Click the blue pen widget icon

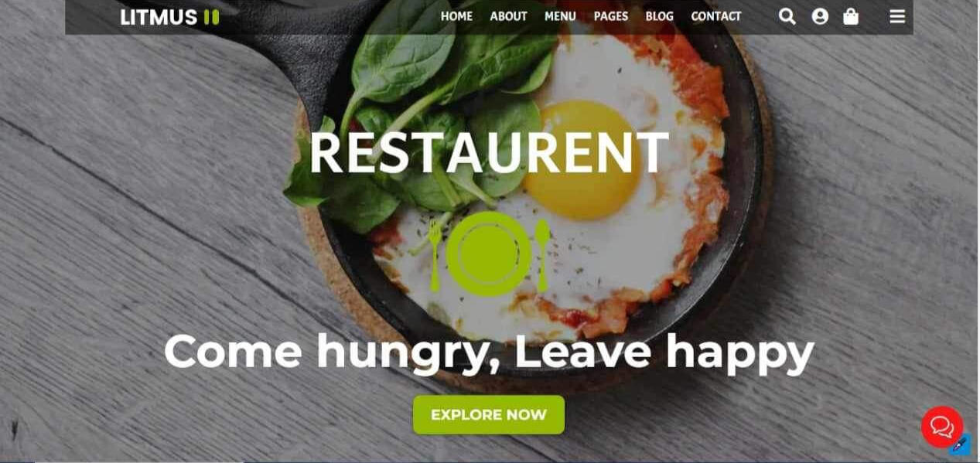(960, 445)
